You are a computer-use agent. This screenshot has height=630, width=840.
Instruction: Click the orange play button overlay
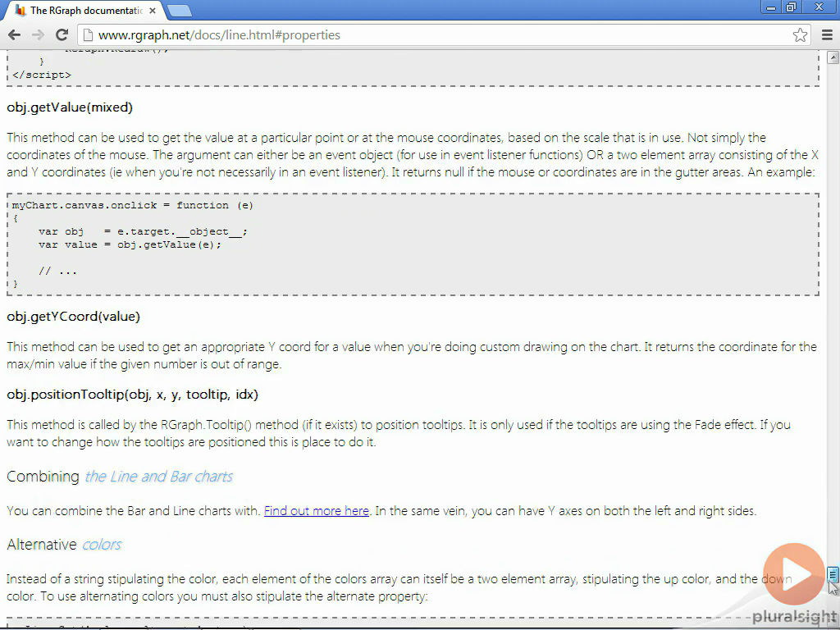point(794,574)
